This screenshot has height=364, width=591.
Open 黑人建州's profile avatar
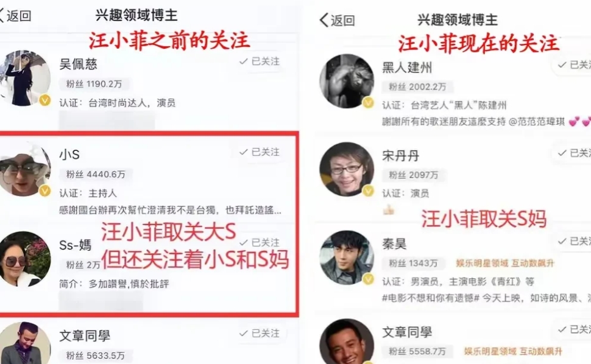(x=347, y=82)
